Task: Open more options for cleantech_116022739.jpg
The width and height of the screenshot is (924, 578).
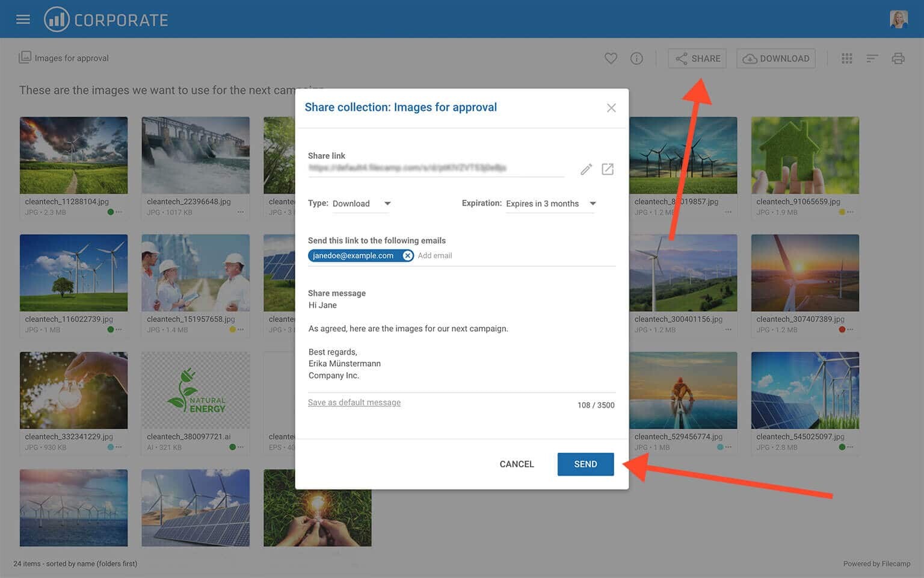Action: [x=119, y=329]
